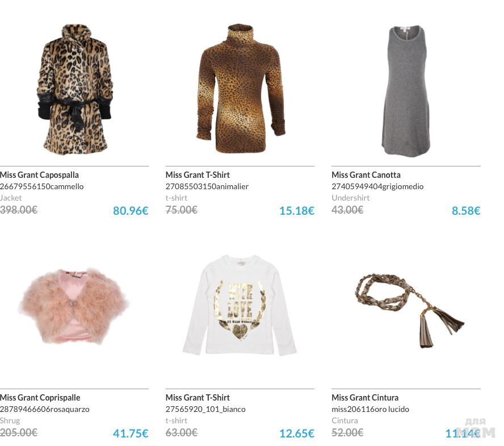
Task: Click the Miss Grant Canotta title
Action: coord(366,175)
